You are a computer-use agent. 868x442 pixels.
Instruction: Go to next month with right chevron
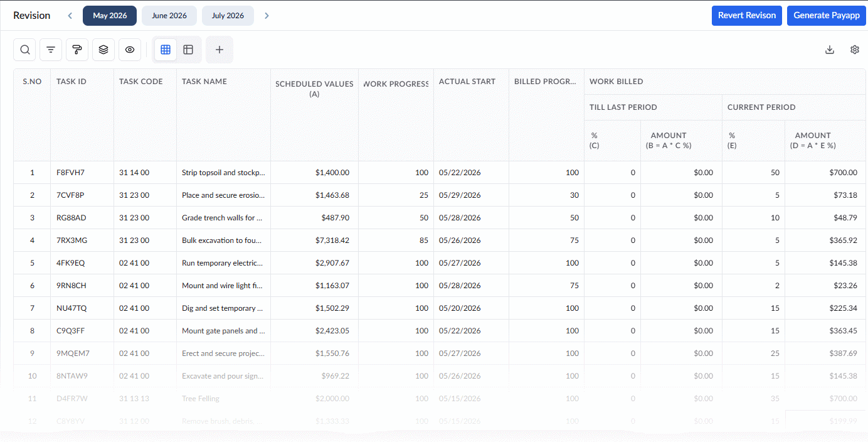[267, 16]
